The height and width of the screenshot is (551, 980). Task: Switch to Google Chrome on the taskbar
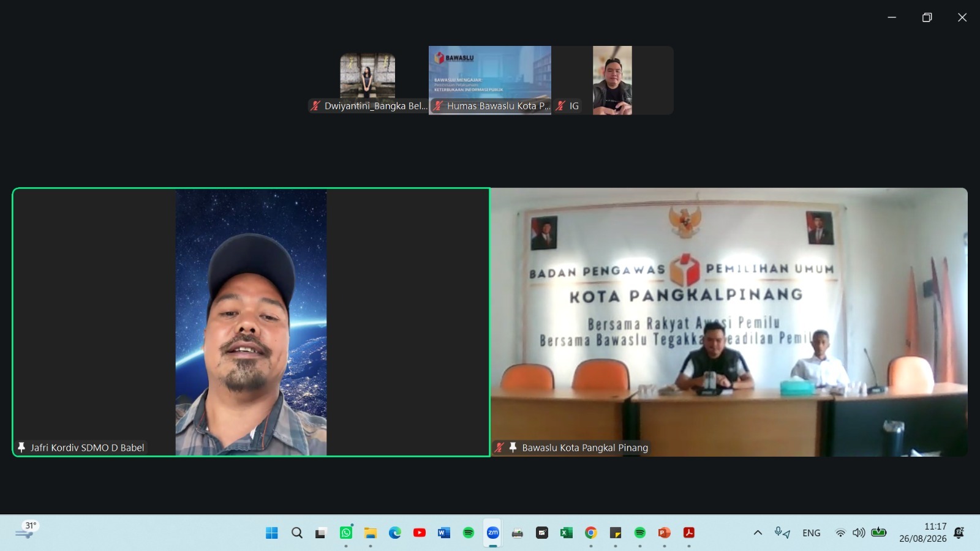point(591,533)
